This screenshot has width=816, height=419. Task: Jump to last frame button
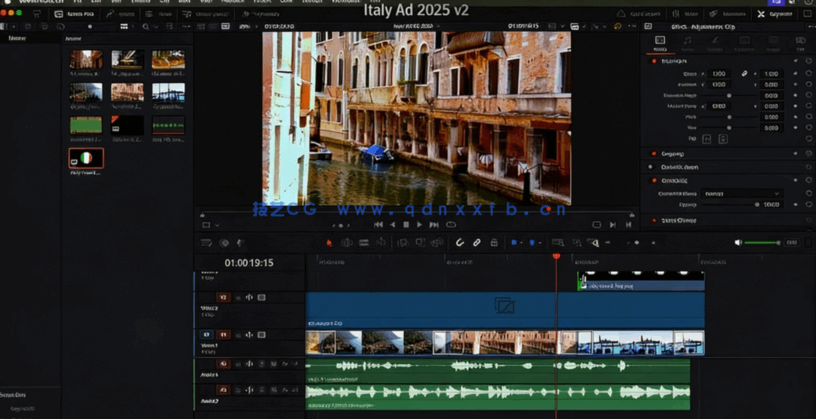click(x=434, y=225)
